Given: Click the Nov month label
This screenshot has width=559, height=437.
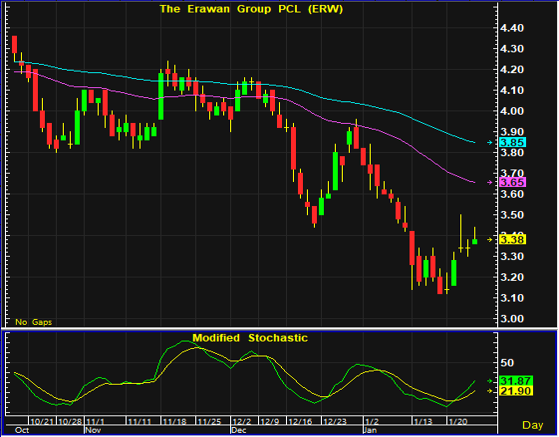Looking at the screenshot, I should [93, 430].
